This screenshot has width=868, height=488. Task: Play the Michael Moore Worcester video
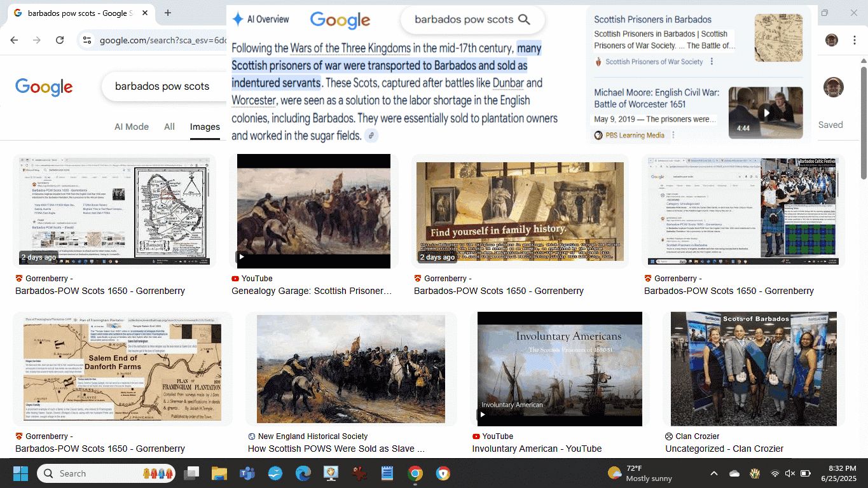point(766,113)
